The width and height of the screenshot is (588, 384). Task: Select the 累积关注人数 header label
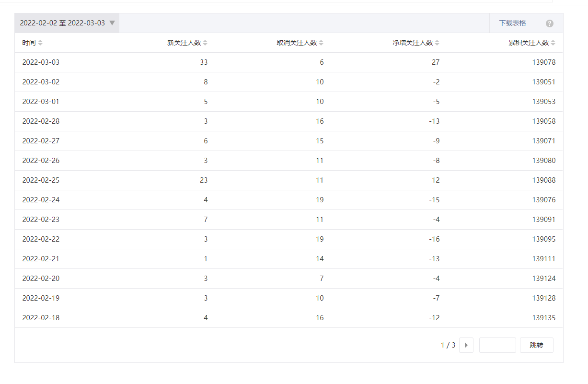pos(529,43)
